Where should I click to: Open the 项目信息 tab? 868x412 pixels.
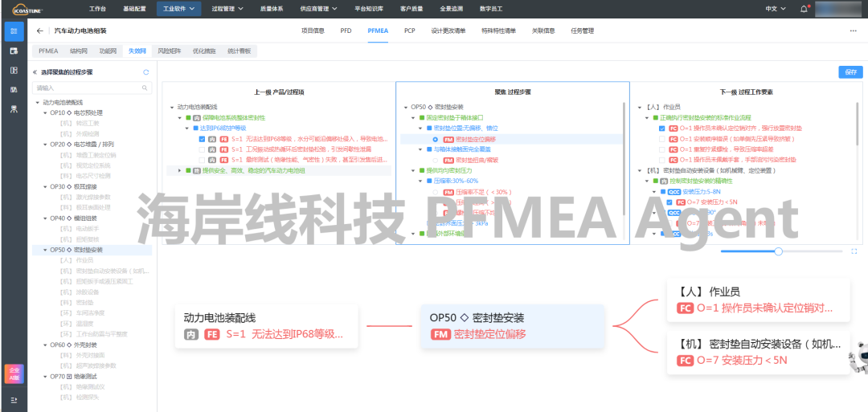click(313, 31)
